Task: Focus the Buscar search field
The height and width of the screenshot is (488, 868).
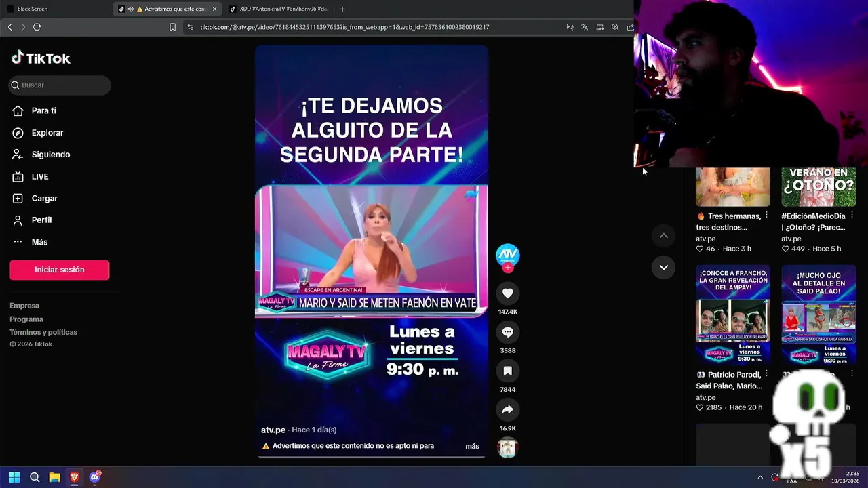Action: (60, 85)
